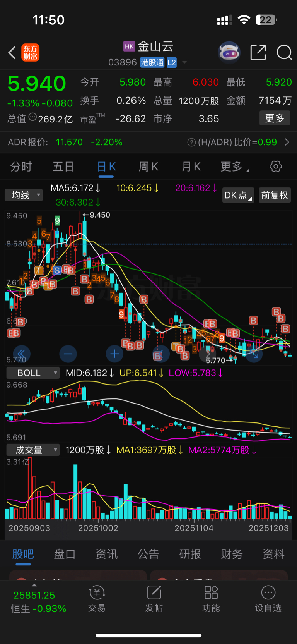Open the 研报 tab
This screenshot has width=297, height=644.
tap(190, 554)
